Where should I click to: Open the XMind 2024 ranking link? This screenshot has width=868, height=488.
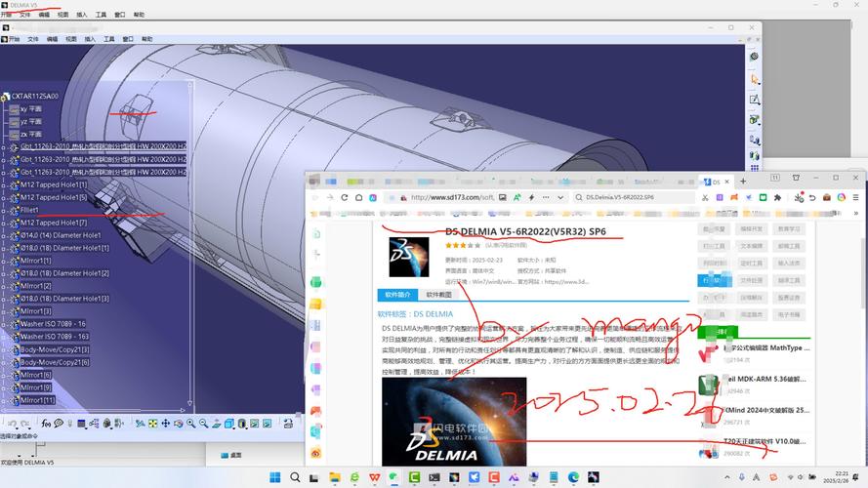[767, 410]
